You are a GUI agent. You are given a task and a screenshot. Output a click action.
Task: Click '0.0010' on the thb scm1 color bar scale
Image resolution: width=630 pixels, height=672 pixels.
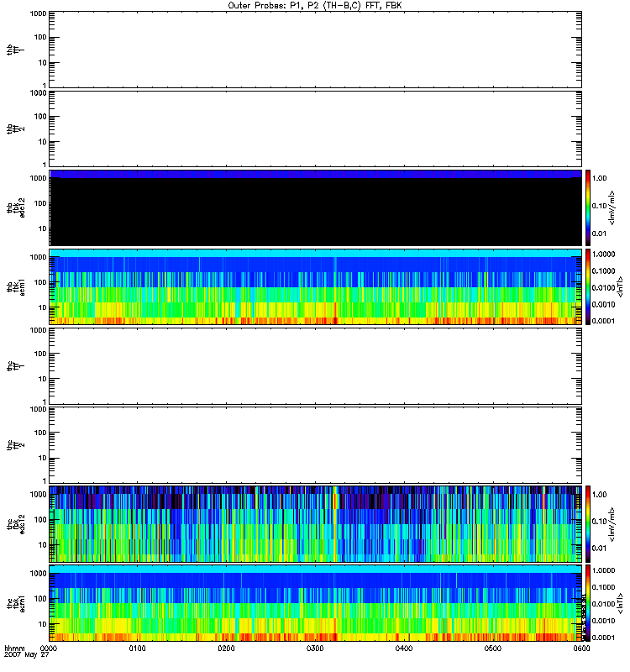tap(603, 304)
